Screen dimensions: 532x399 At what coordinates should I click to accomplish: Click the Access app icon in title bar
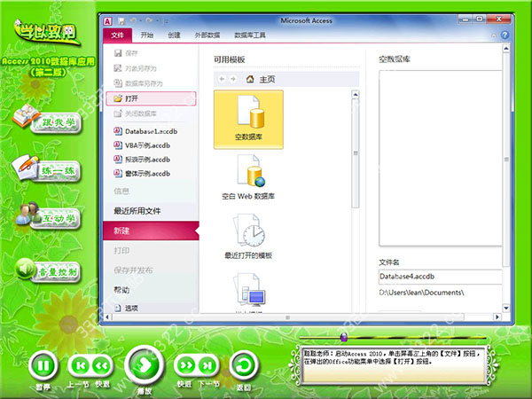coord(108,21)
